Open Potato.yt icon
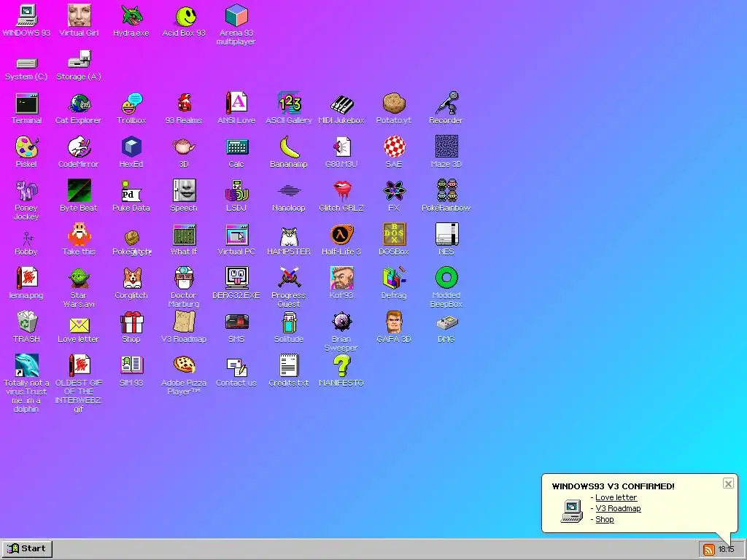The height and width of the screenshot is (560, 747). 394,103
